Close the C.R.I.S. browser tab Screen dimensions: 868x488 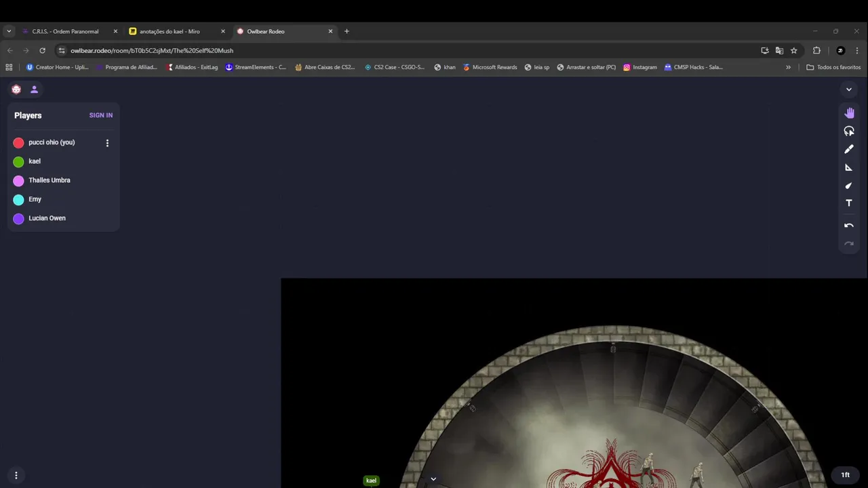click(x=115, y=31)
